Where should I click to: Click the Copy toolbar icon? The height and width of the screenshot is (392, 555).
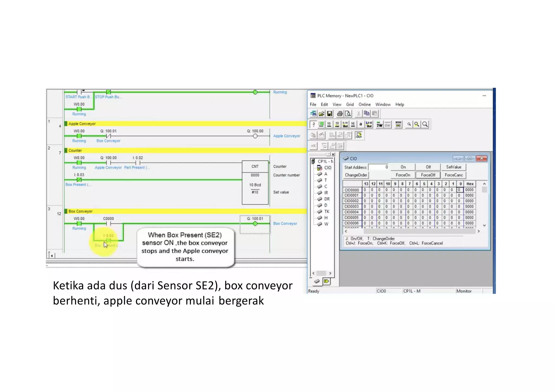click(366, 114)
